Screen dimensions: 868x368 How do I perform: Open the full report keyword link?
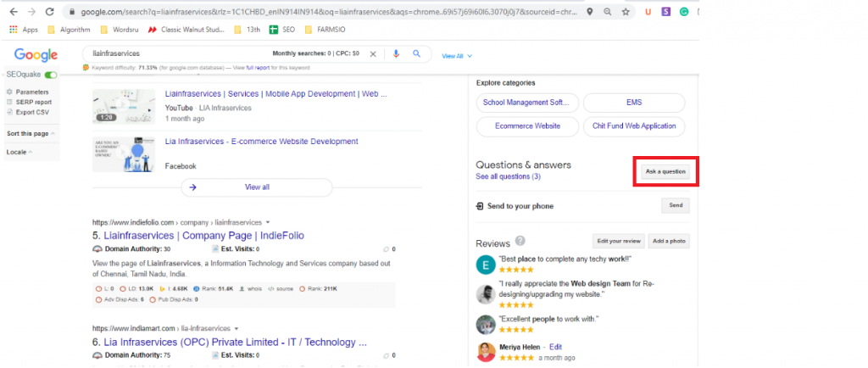click(258, 68)
